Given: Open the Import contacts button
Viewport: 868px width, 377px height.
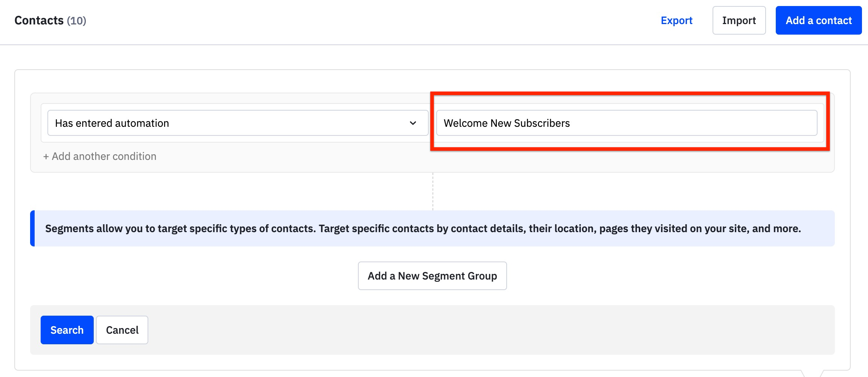Looking at the screenshot, I should [739, 20].
